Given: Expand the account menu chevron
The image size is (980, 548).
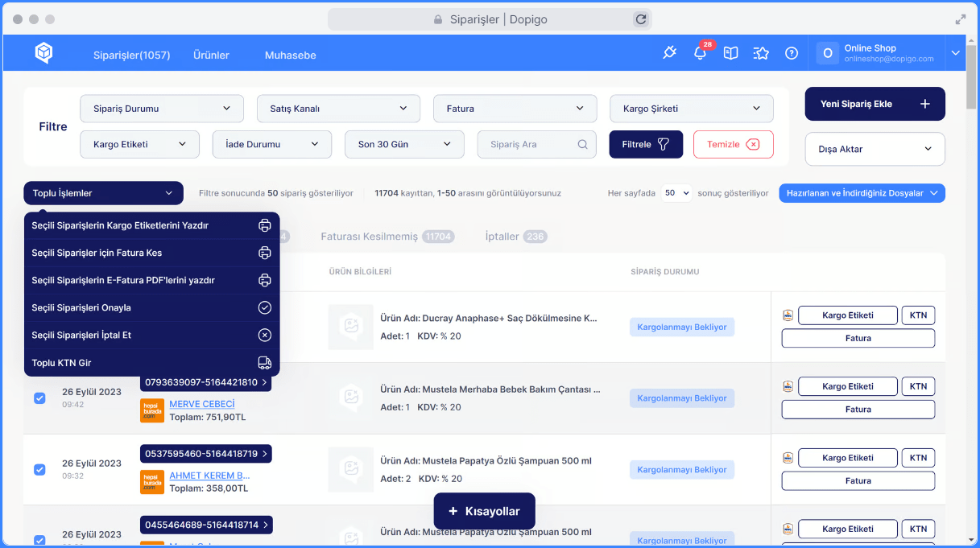Looking at the screenshot, I should pyautogui.click(x=956, y=53).
